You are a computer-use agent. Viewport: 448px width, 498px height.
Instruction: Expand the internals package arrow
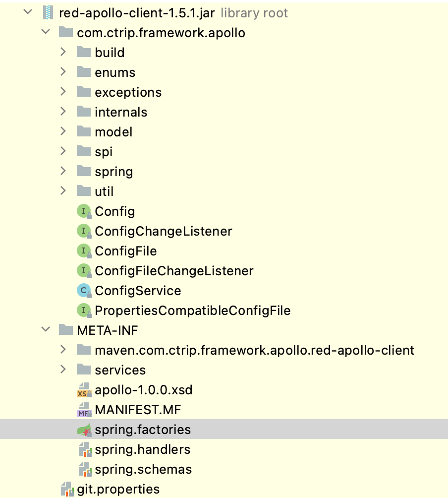(63, 112)
